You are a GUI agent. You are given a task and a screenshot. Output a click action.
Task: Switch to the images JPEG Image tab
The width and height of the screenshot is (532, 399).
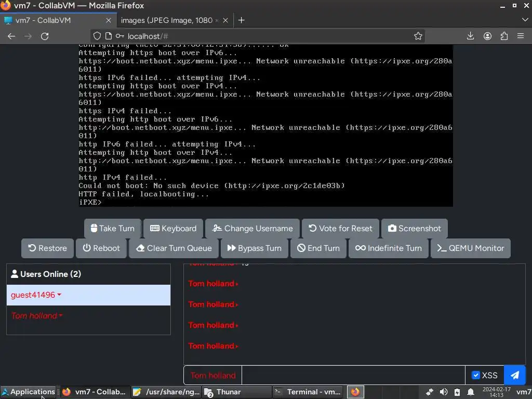175,20
